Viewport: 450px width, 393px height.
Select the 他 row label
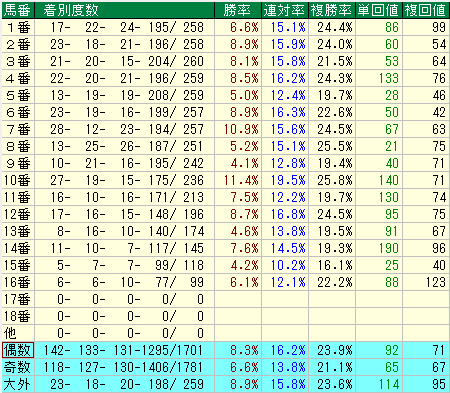(x=18, y=333)
